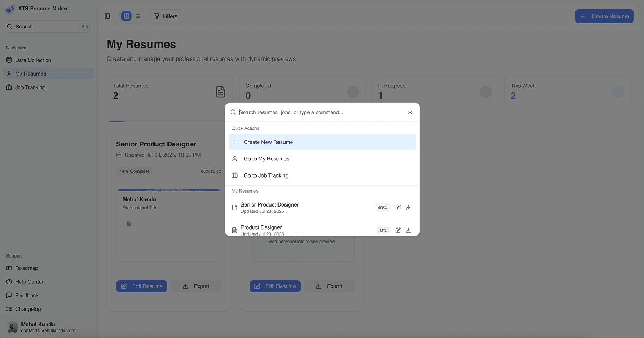Switch to grid view layout
The width and height of the screenshot is (644, 338).
[x=126, y=17]
